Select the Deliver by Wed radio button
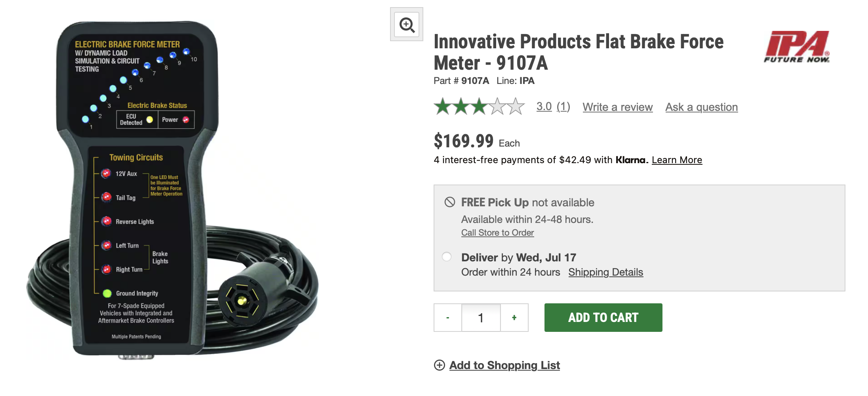Viewport: 868px width, 396px height. (447, 257)
